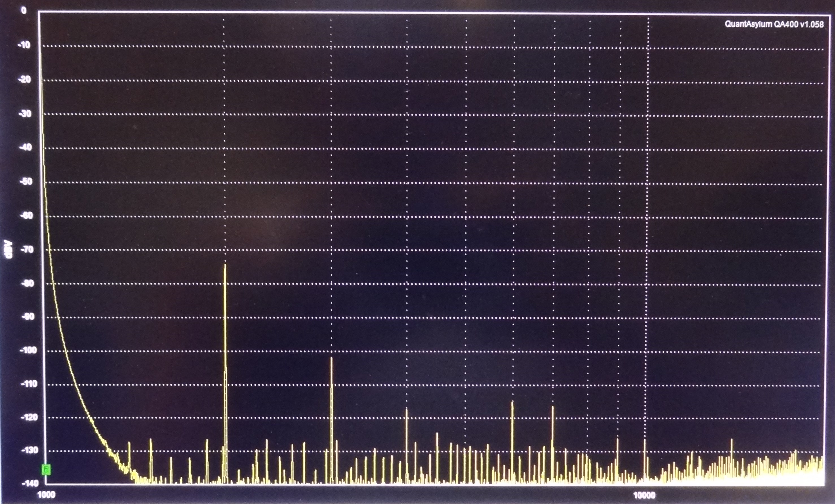Screen dimensions: 835x504
Task: Select the -60 Y-axis label
Action: (x=27, y=215)
